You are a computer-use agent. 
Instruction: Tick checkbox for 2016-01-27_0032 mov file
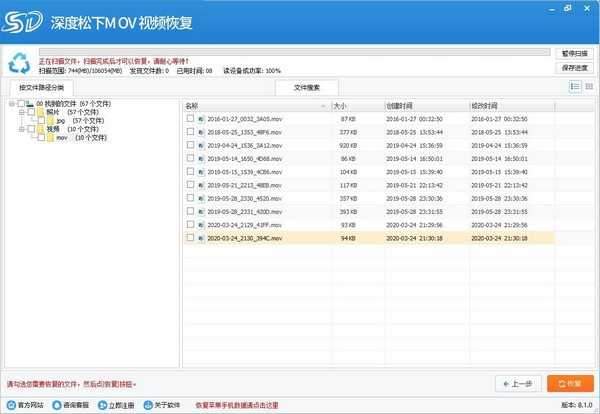pos(190,118)
